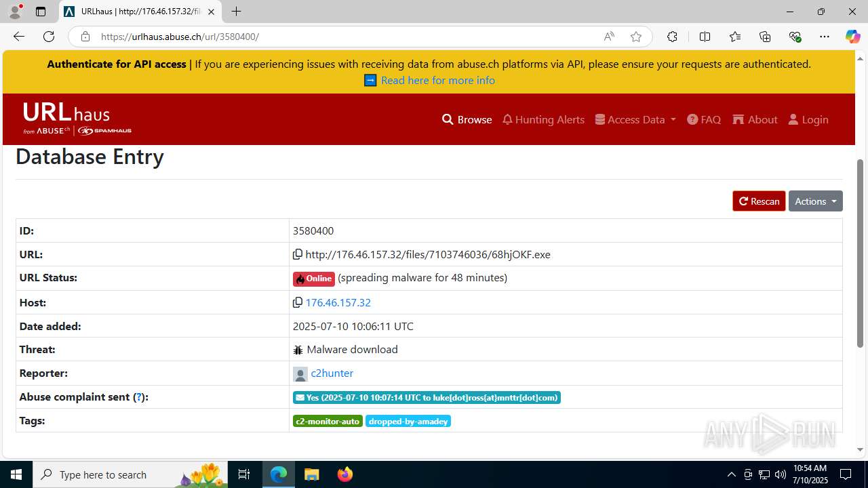This screenshot has height=488, width=868.
Task: Select the c2-monitor-auto tag
Action: [328, 421]
